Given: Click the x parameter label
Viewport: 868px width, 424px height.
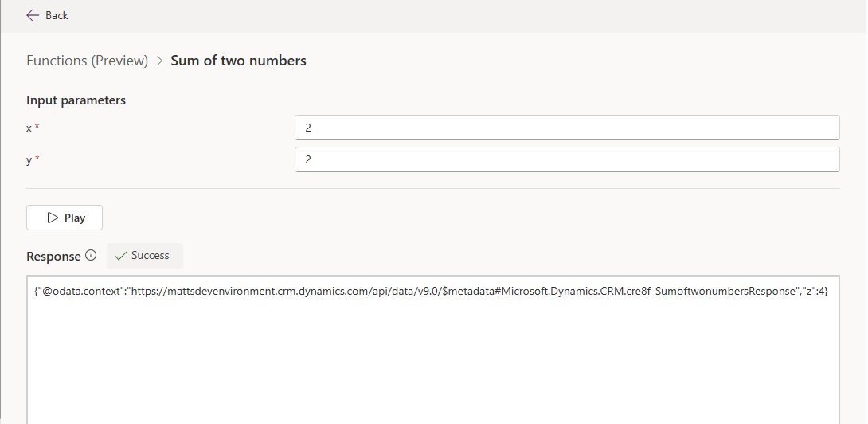Looking at the screenshot, I should coord(29,128).
